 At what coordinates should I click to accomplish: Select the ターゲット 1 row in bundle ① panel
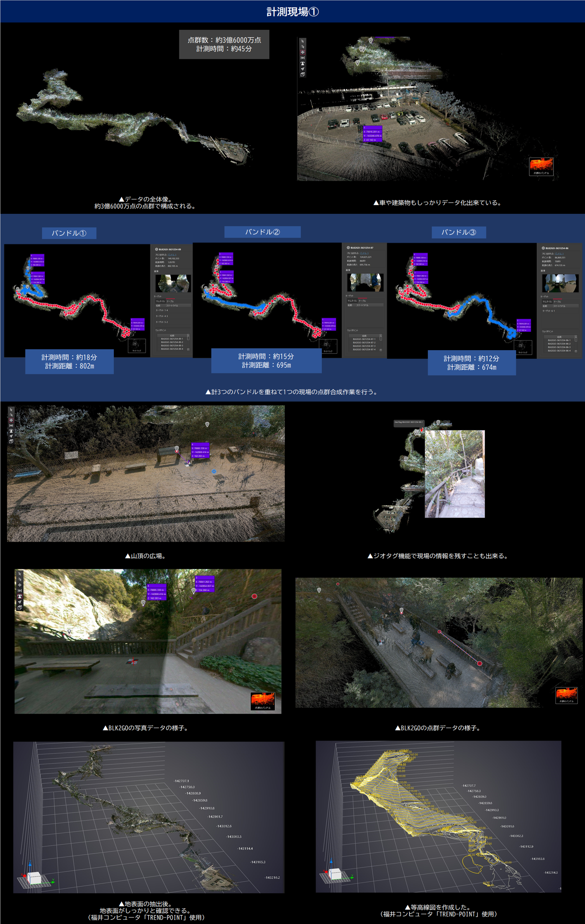(174, 310)
